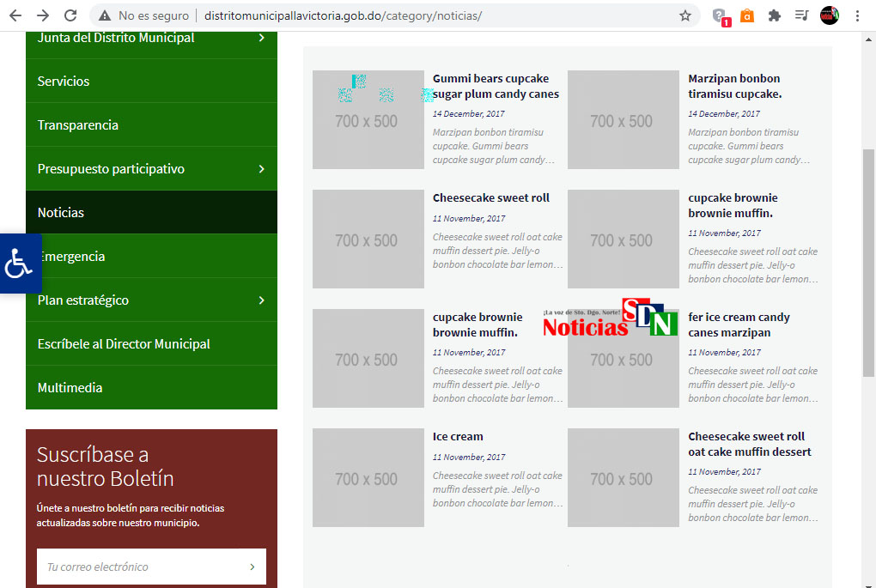Bookmark this page with star icon
Viewport: 876px width, 588px height.
point(684,15)
